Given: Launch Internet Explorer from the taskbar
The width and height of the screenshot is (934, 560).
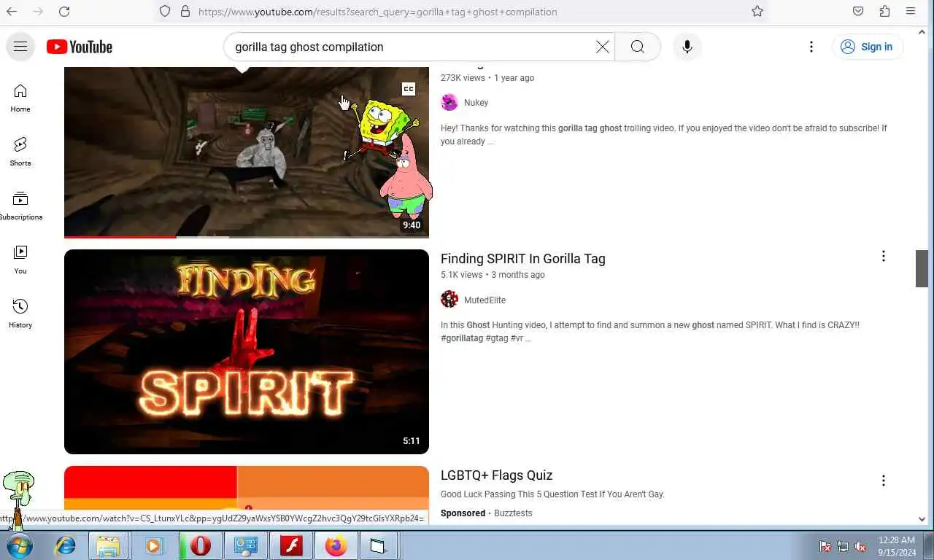Looking at the screenshot, I should tap(66, 545).
